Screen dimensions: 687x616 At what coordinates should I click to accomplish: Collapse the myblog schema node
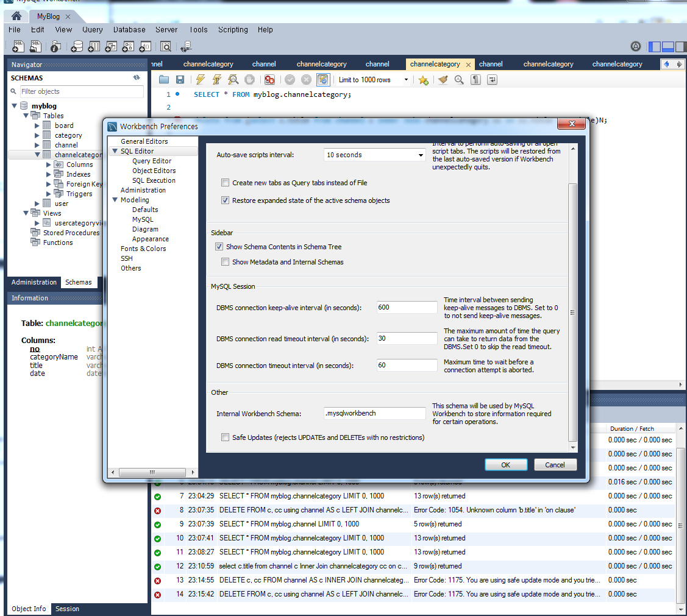pos(15,106)
